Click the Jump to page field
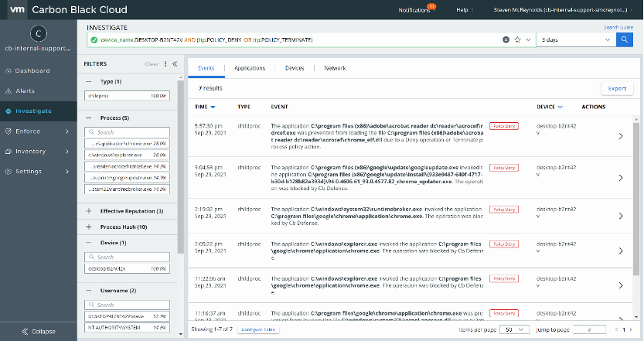Screen dimensions: 644x341 pyautogui.click(x=589, y=329)
